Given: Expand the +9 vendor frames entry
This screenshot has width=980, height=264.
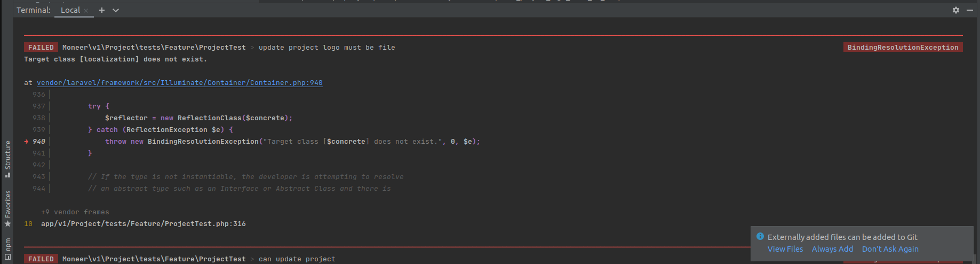Looking at the screenshot, I should click(x=75, y=212).
